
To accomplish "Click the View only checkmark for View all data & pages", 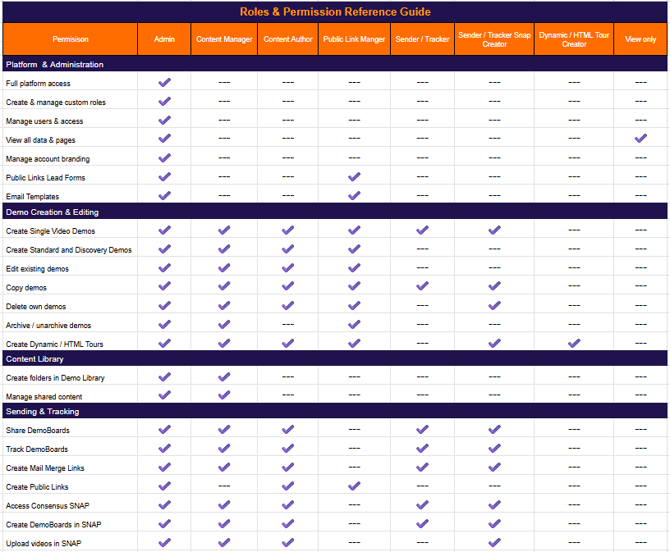I will coord(640,138).
